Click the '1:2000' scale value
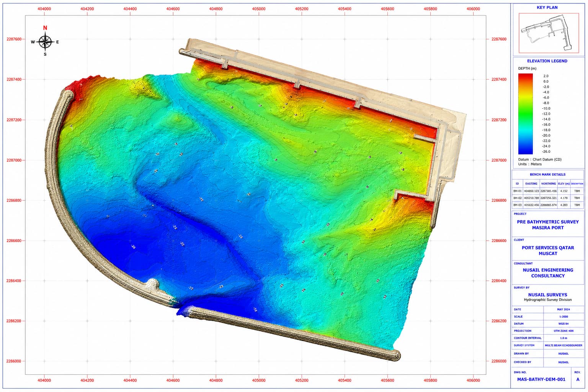This screenshot has height=392, width=588. point(563,317)
